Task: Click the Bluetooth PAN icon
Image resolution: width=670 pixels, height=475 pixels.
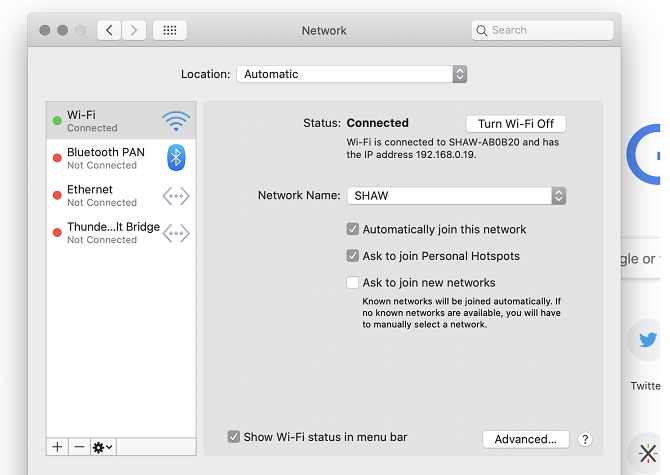Action: click(x=176, y=158)
